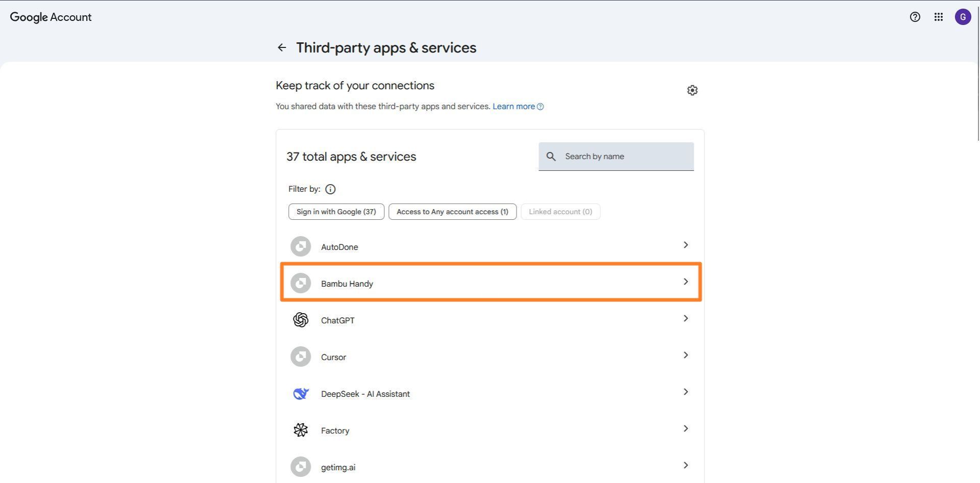Open the ChatGPT app icon
The image size is (980, 483).
coord(301,319)
